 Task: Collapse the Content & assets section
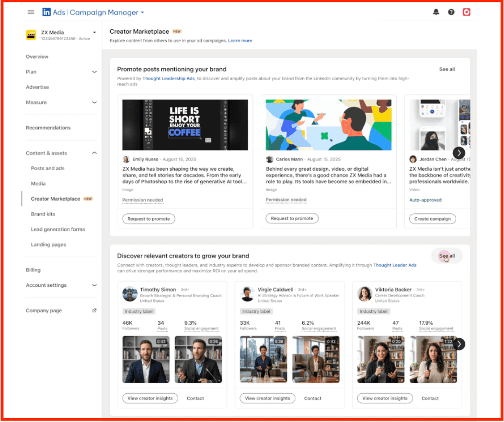pyautogui.click(x=94, y=153)
